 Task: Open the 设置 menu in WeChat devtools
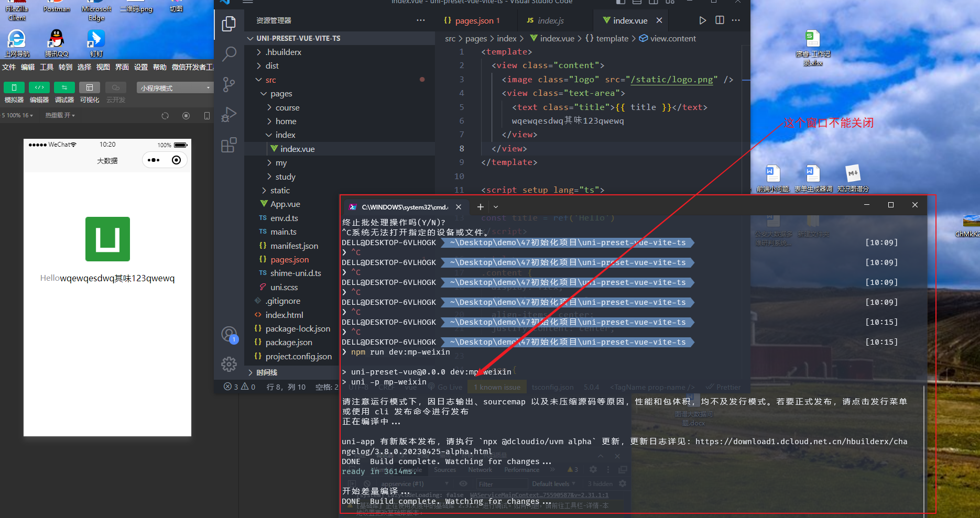pos(141,67)
